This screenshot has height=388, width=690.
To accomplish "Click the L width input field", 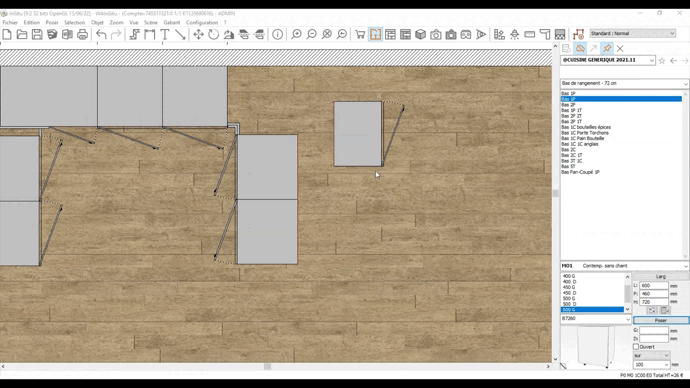I will pos(654,286).
